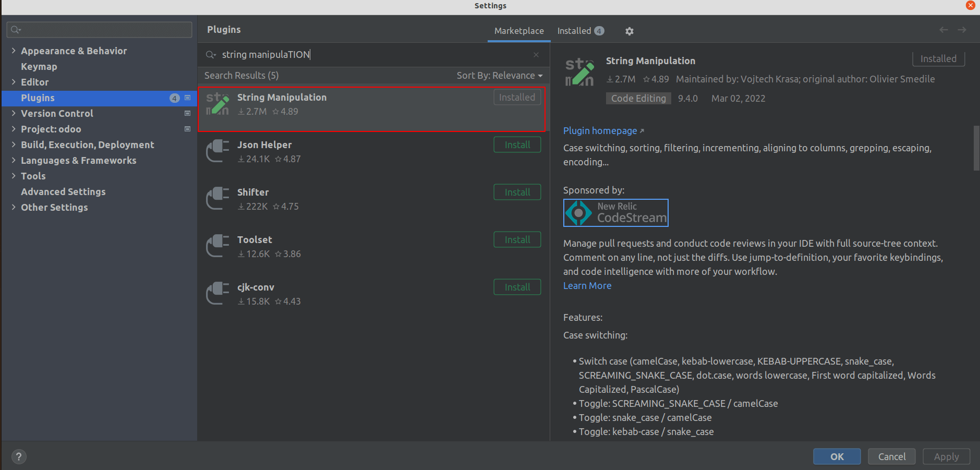Expand the Editor settings node
The image size is (980, 470).
tap(14, 82)
